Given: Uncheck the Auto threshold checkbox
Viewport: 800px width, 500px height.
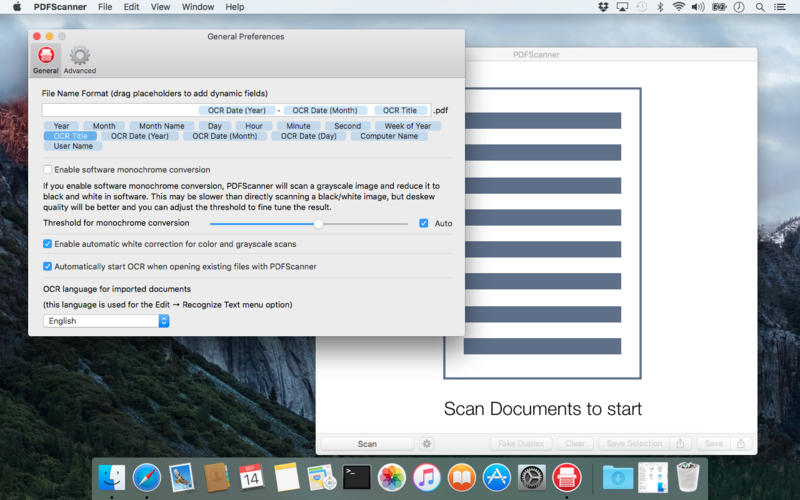Looking at the screenshot, I should [x=423, y=223].
